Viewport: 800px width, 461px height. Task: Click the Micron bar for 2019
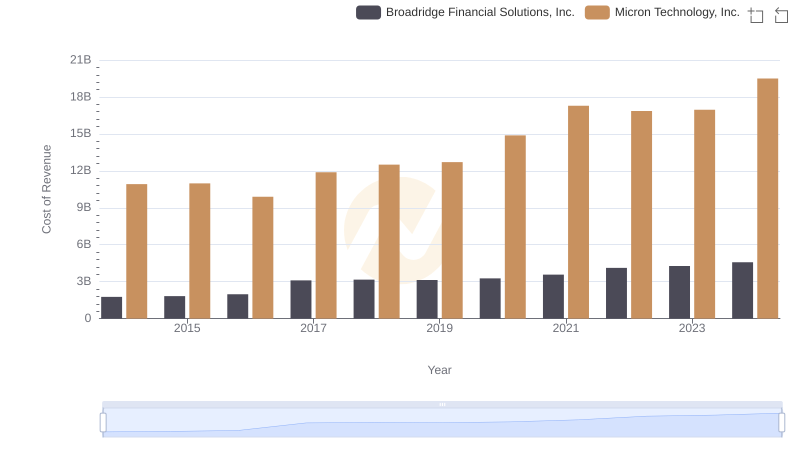(x=452, y=240)
